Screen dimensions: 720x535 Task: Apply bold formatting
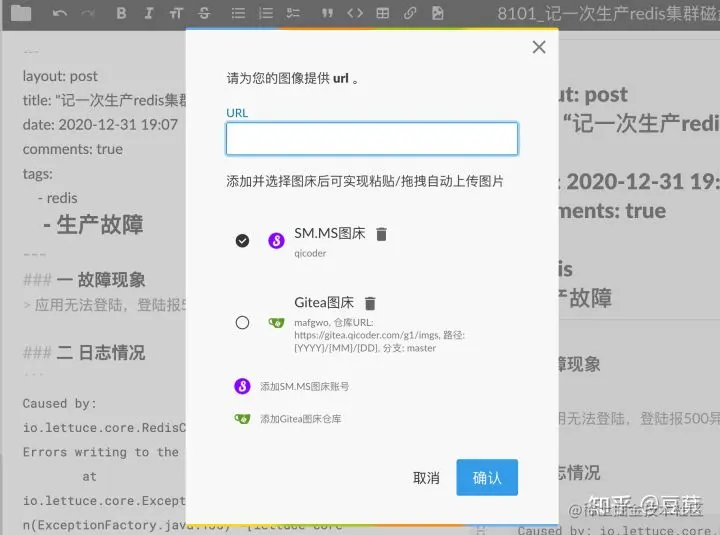pyautogui.click(x=121, y=13)
